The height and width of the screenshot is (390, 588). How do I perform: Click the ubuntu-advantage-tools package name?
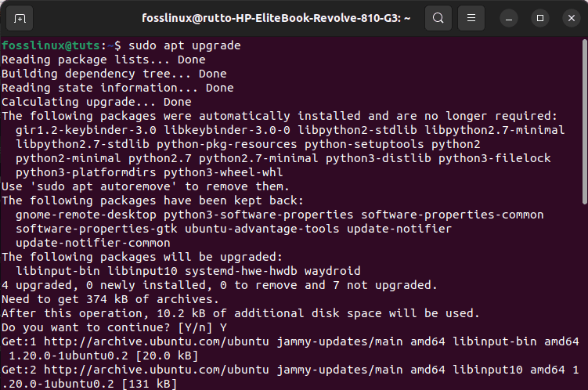coord(262,229)
